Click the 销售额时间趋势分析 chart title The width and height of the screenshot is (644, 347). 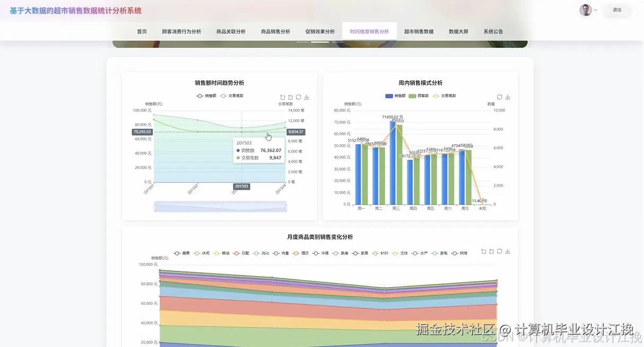click(x=220, y=83)
